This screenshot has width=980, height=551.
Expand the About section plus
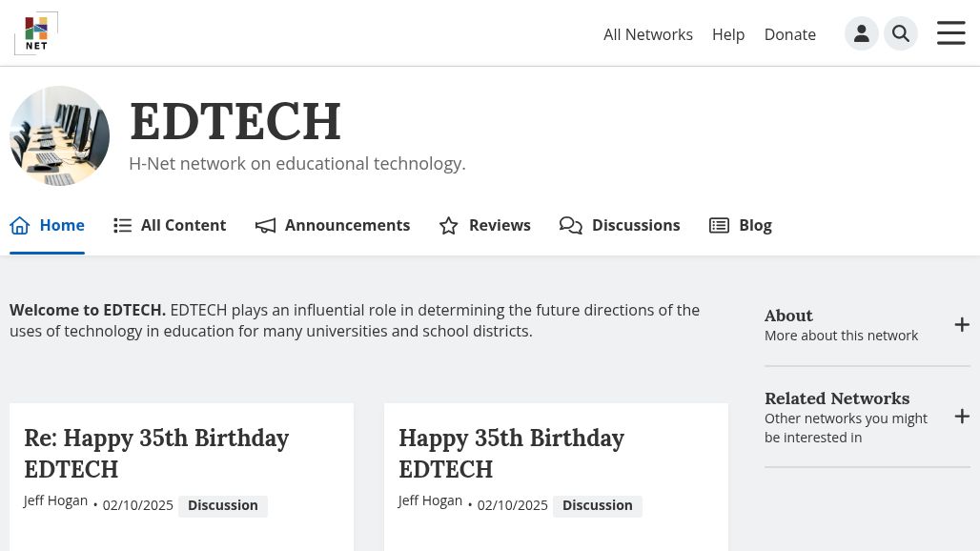tap(962, 325)
